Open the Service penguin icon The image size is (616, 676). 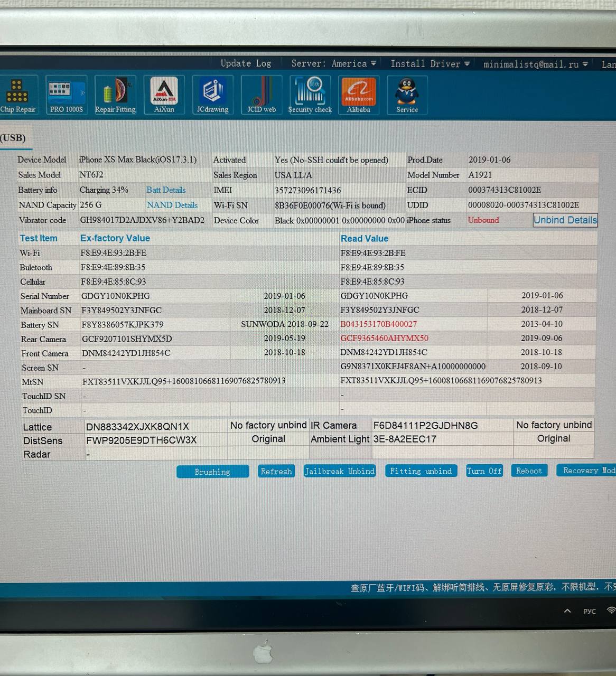[407, 95]
